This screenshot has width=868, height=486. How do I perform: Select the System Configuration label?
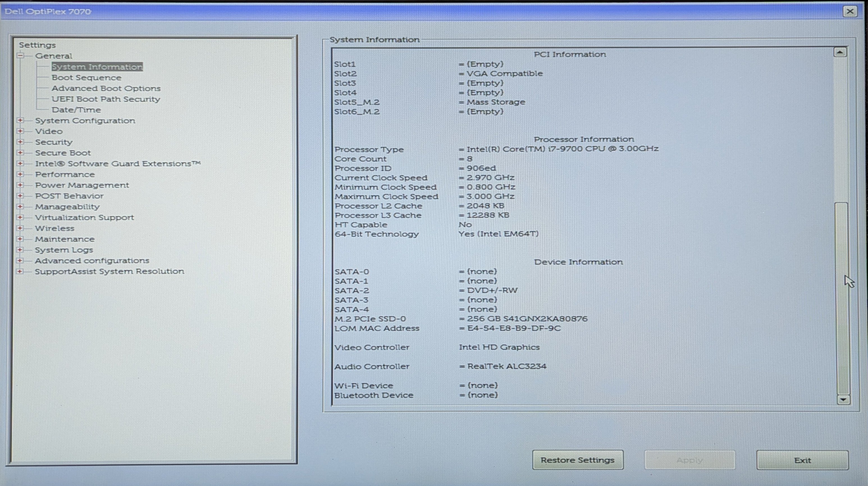click(85, 121)
